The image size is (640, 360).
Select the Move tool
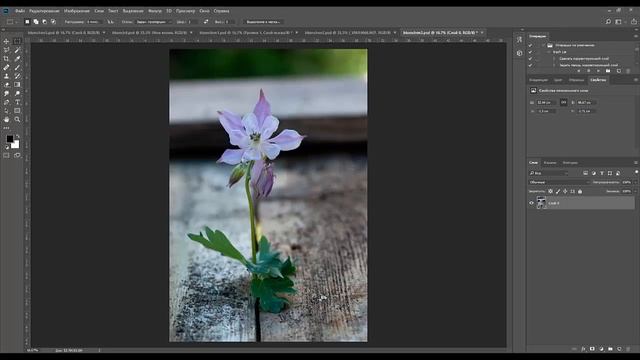coord(6,41)
